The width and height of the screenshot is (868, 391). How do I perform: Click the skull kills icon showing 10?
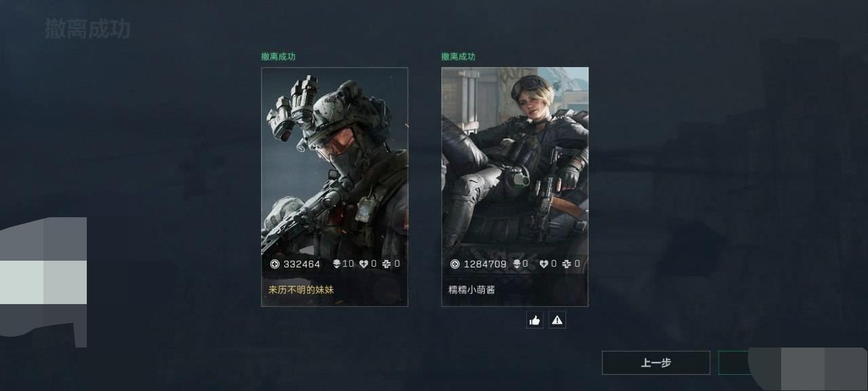336,264
